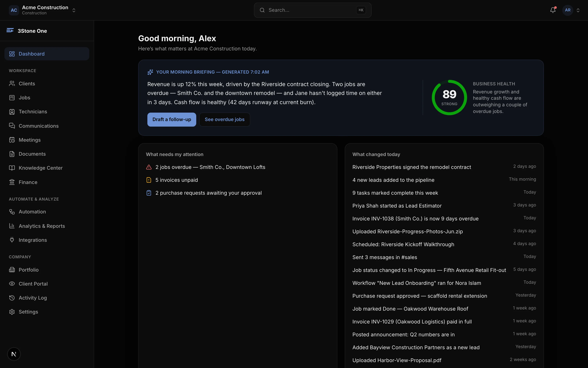
Task: Click the blue clipboard purchase requests icon
Action: point(149,193)
